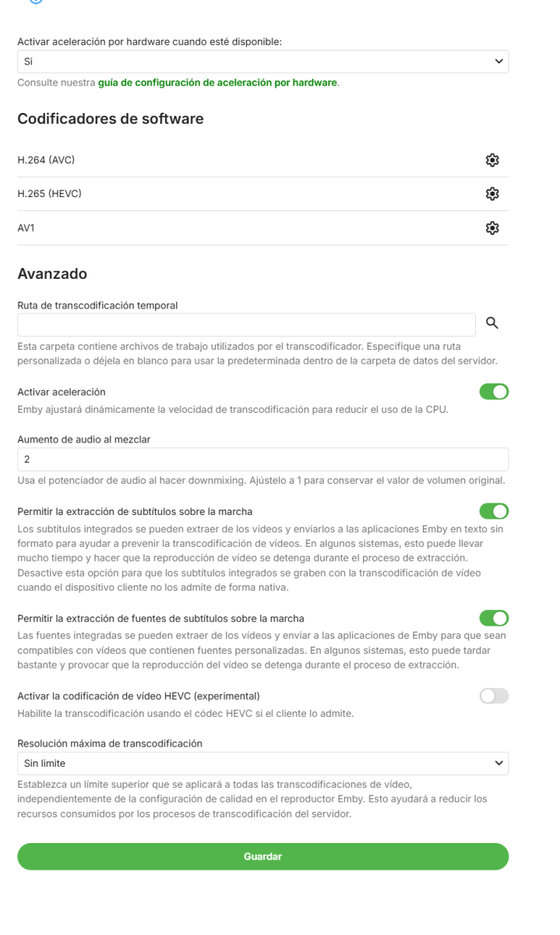Click the audio boost value field

262,459
